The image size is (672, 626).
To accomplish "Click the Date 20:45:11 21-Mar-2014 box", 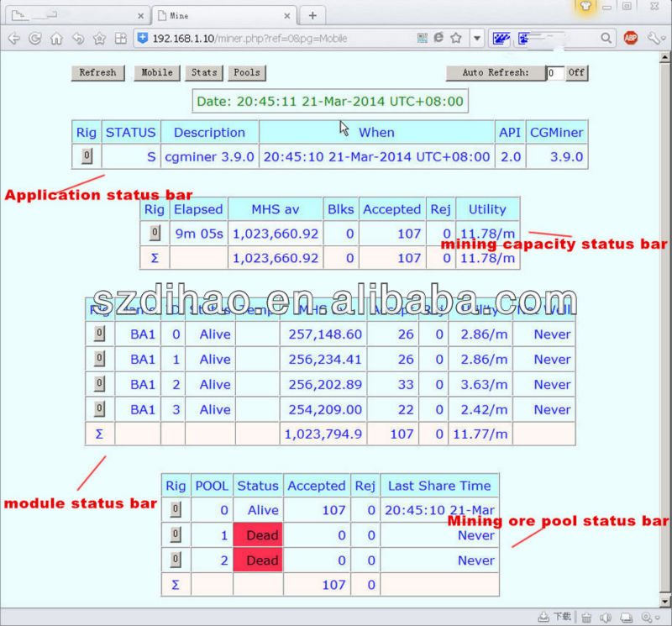I will click(330, 101).
